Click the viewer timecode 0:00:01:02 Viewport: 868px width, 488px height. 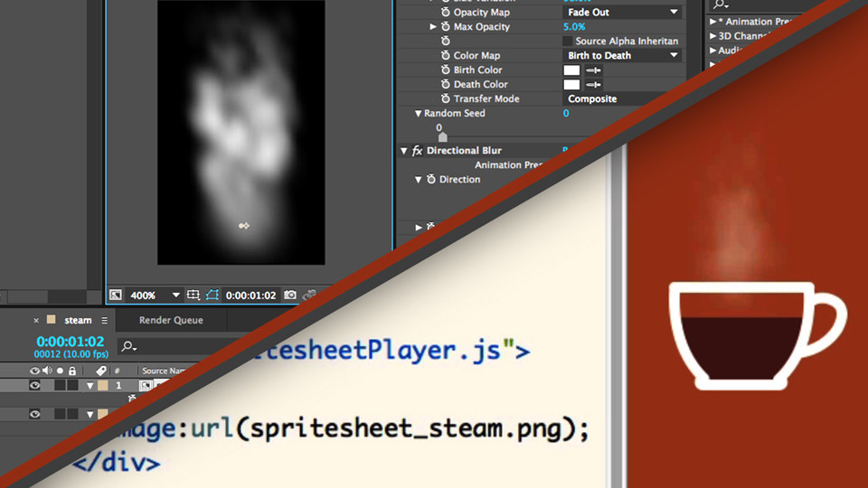point(250,296)
